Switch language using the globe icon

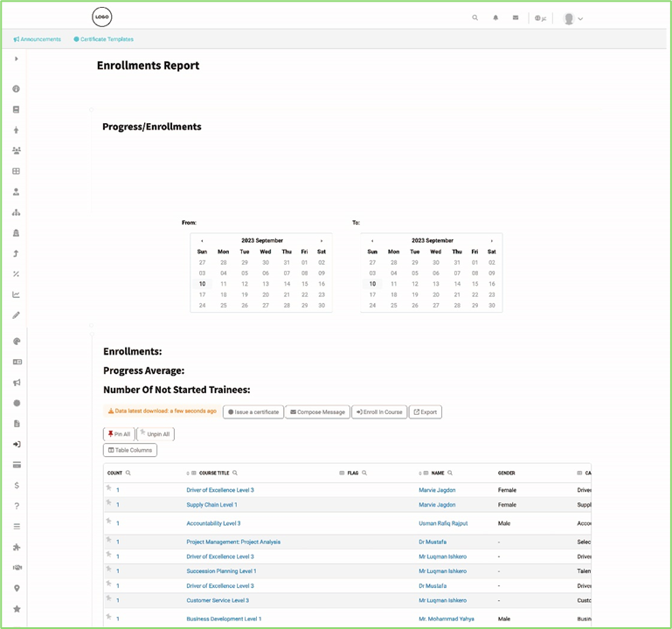540,17
